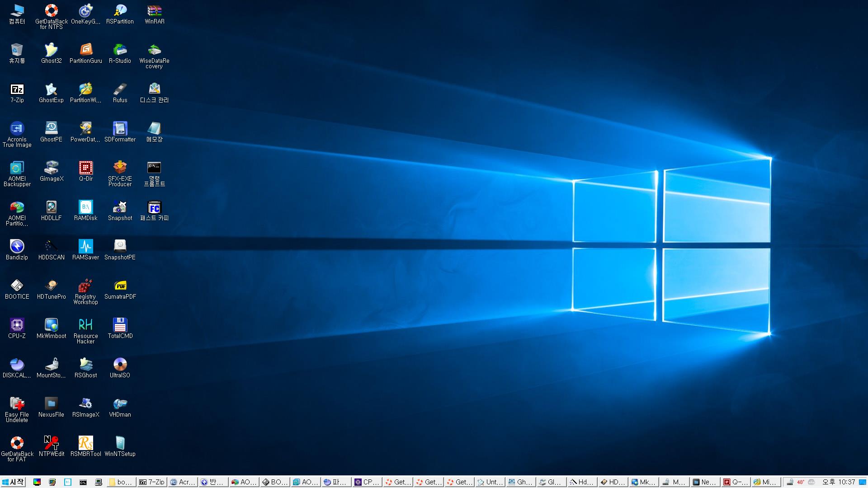This screenshot has width=868, height=488.
Task: Select the HDTunePro icon
Action: coord(52,289)
